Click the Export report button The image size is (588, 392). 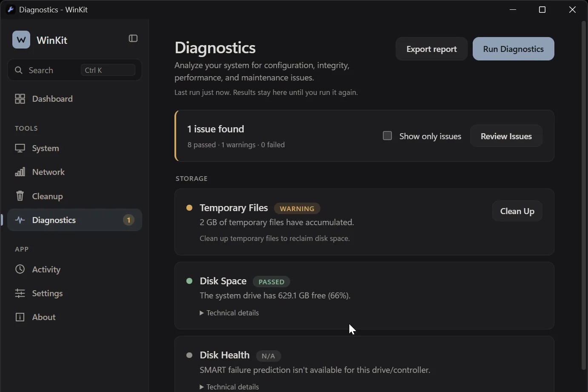431,49
